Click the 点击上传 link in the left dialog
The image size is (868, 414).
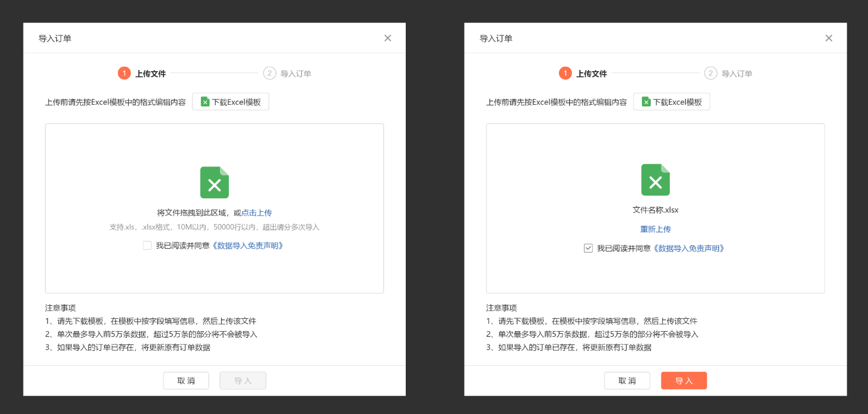256,213
